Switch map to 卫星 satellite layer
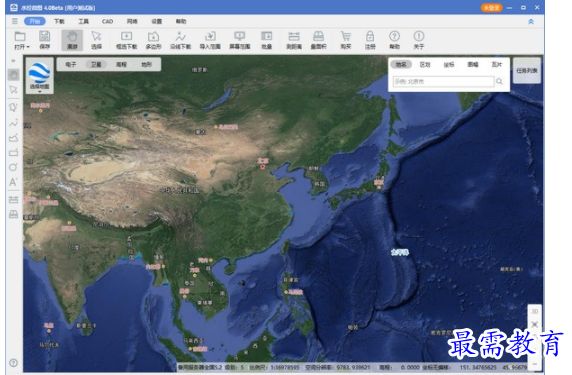572x375 pixels. point(96,64)
